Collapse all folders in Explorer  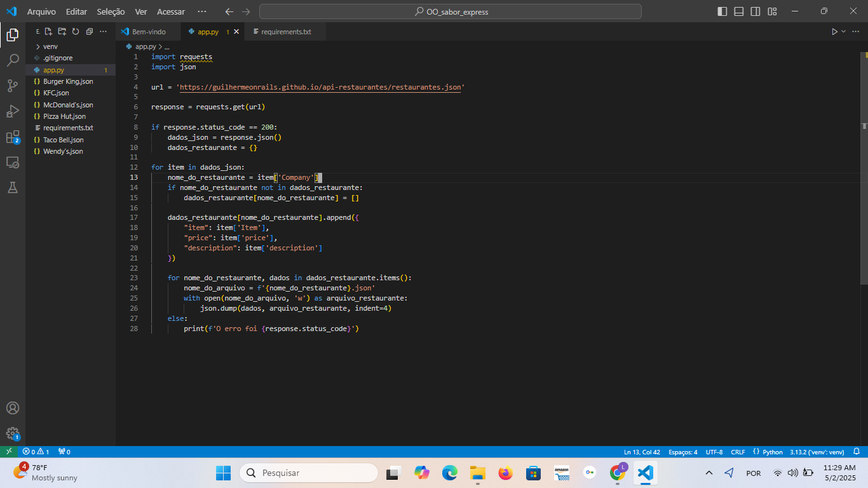(89, 31)
